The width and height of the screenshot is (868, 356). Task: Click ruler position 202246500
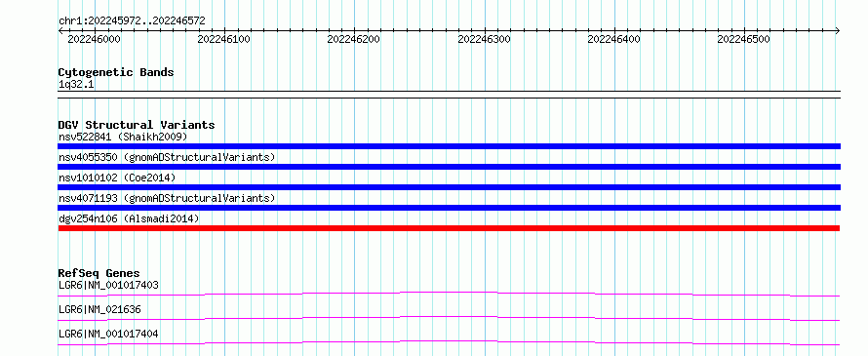pos(744,39)
